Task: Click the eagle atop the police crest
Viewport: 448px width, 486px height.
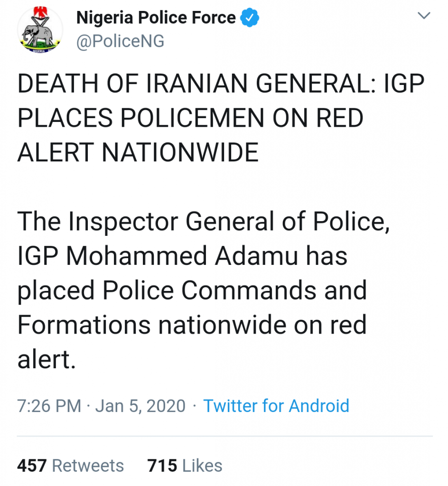Action: click(x=40, y=12)
